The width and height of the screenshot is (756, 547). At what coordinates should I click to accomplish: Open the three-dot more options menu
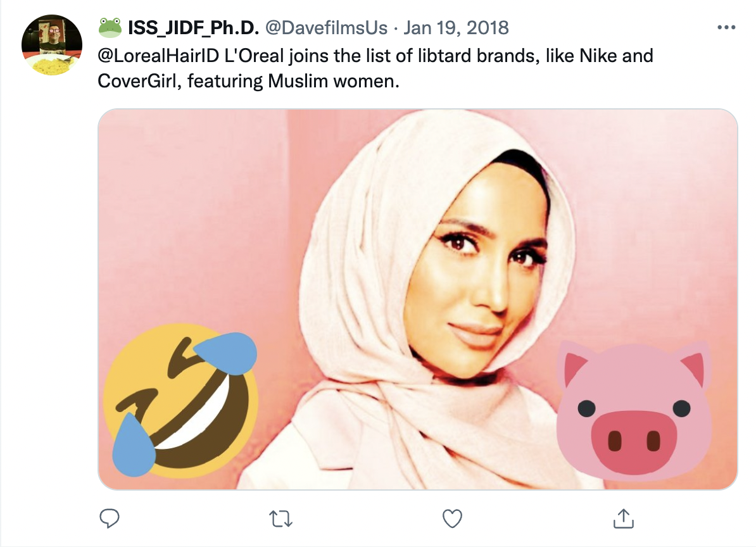pos(726,27)
